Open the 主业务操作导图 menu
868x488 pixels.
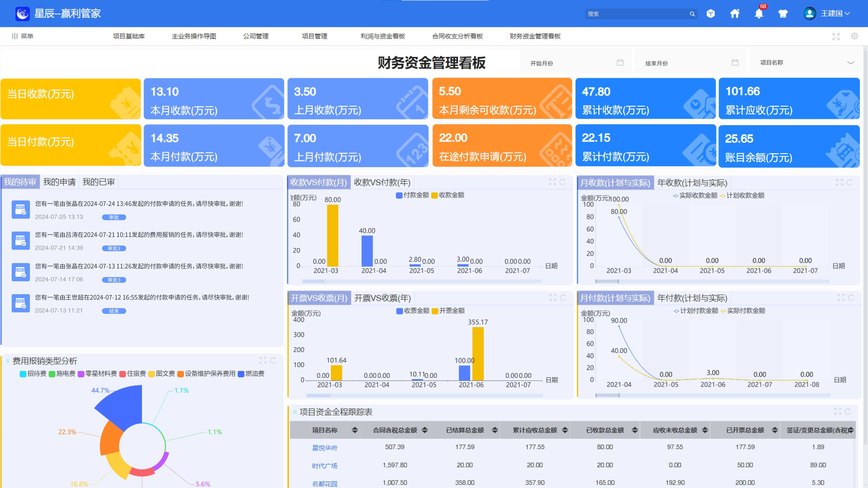[194, 36]
